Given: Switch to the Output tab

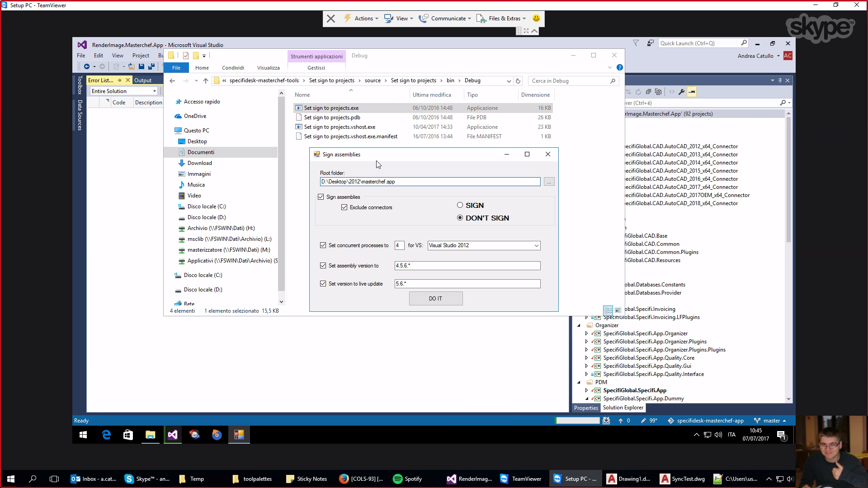Looking at the screenshot, I should 143,80.
